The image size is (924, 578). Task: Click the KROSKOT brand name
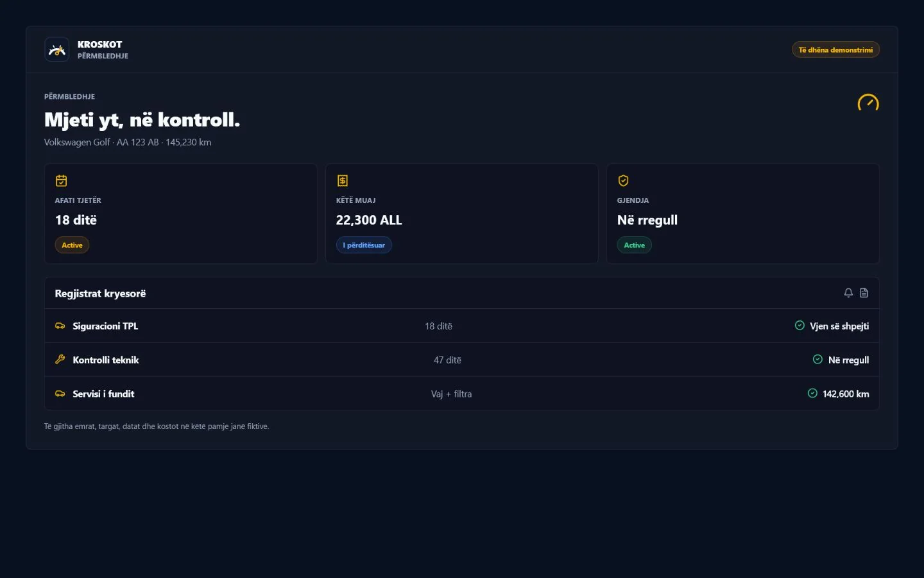click(x=99, y=44)
